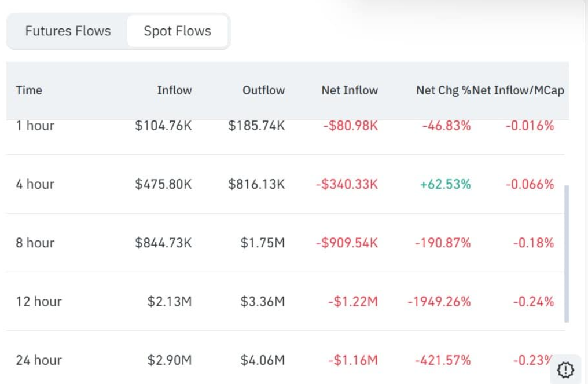Click the -1949.26% net change value

click(439, 301)
